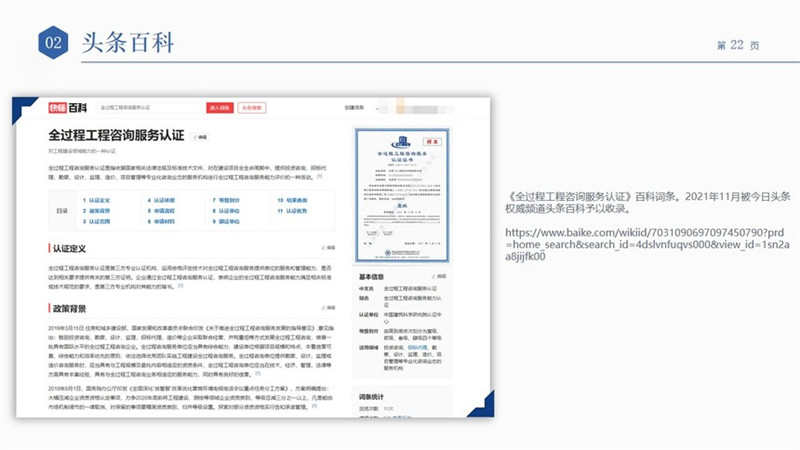Open contents entry number 9

click(226, 221)
